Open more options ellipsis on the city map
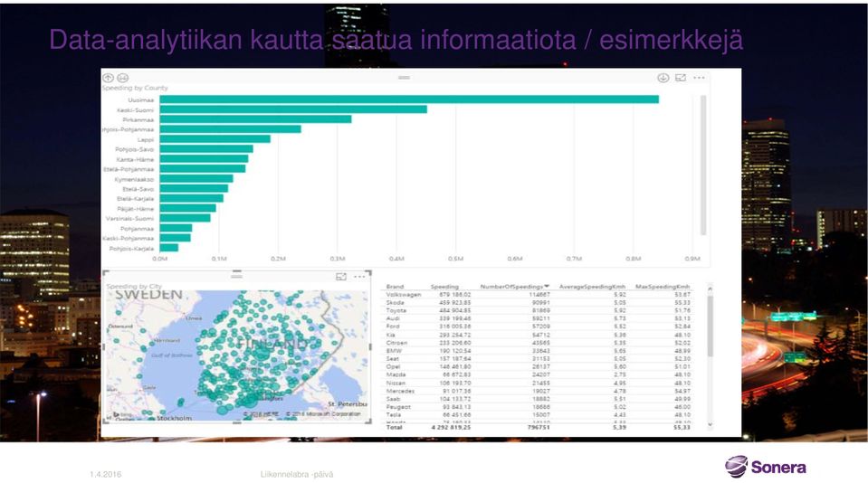Image resolution: width=868 pixels, height=483 pixels. (359, 277)
